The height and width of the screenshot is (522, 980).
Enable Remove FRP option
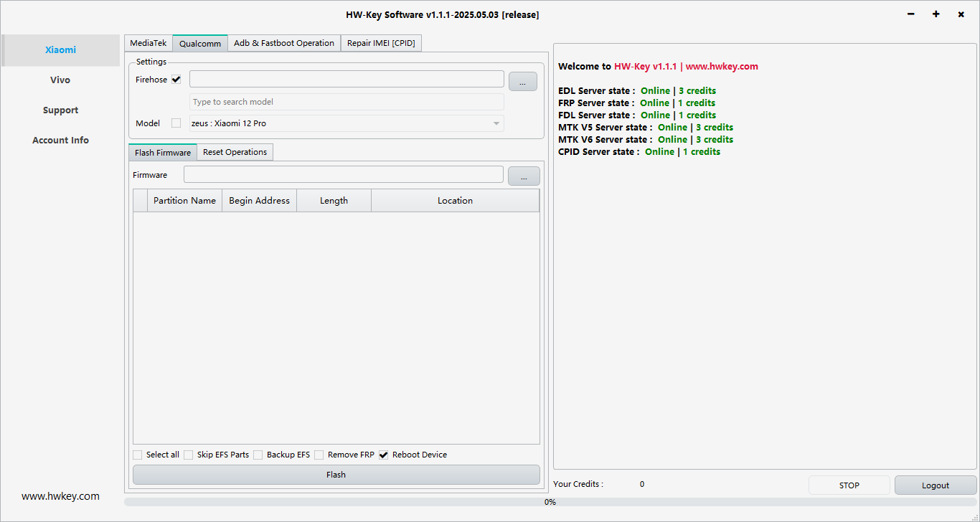coord(319,455)
